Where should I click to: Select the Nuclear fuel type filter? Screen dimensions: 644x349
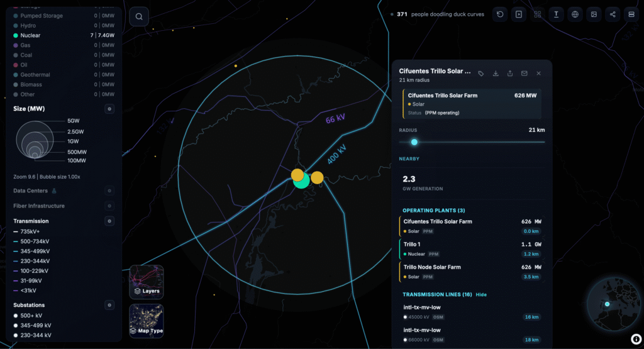point(30,35)
